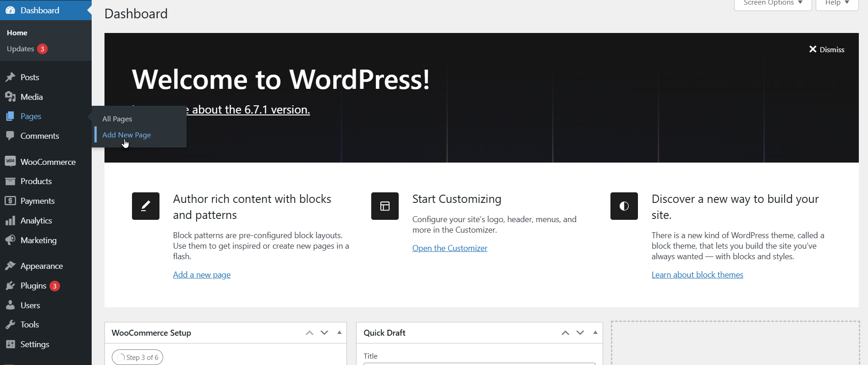The height and width of the screenshot is (365, 868).
Task: Click the Comments speech bubble icon
Action: point(10,136)
